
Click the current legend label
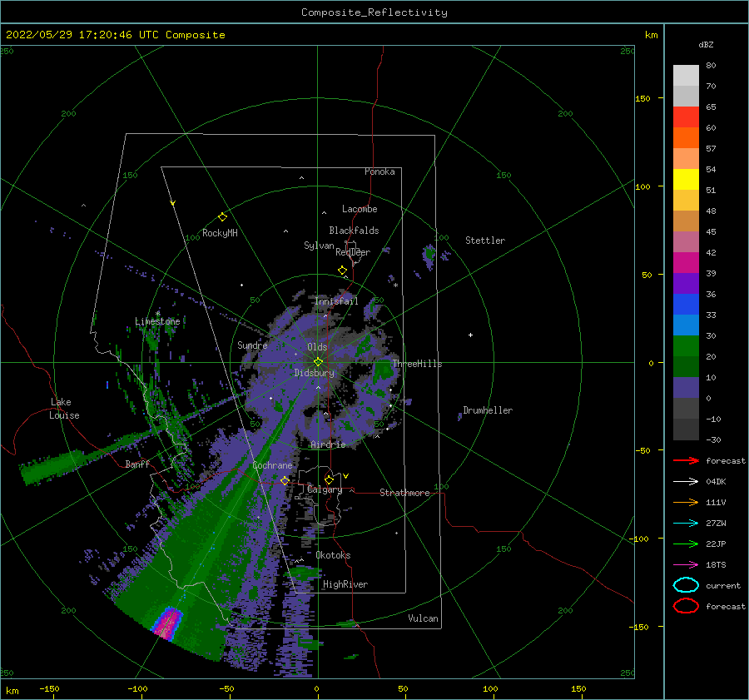click(x=723, y=585)
